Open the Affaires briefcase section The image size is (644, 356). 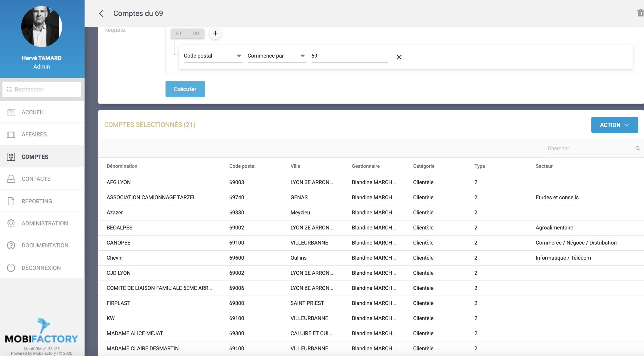[34, 135]
